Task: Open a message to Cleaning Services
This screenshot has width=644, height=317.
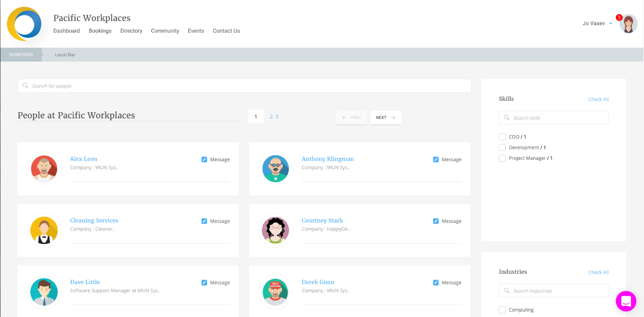Action: click(203, 221)
